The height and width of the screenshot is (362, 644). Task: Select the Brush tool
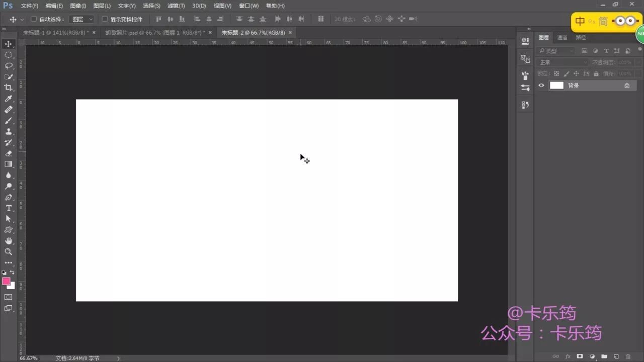(x=9, y=121)
